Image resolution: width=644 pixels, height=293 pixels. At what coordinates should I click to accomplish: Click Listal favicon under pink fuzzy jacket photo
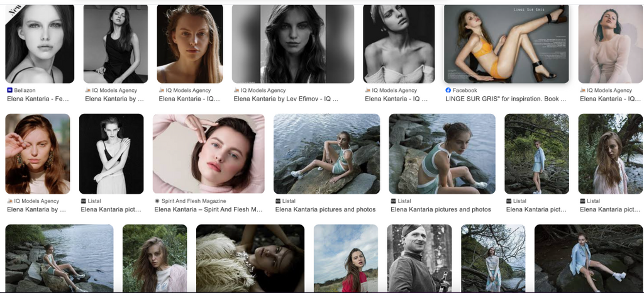[582, 201]
